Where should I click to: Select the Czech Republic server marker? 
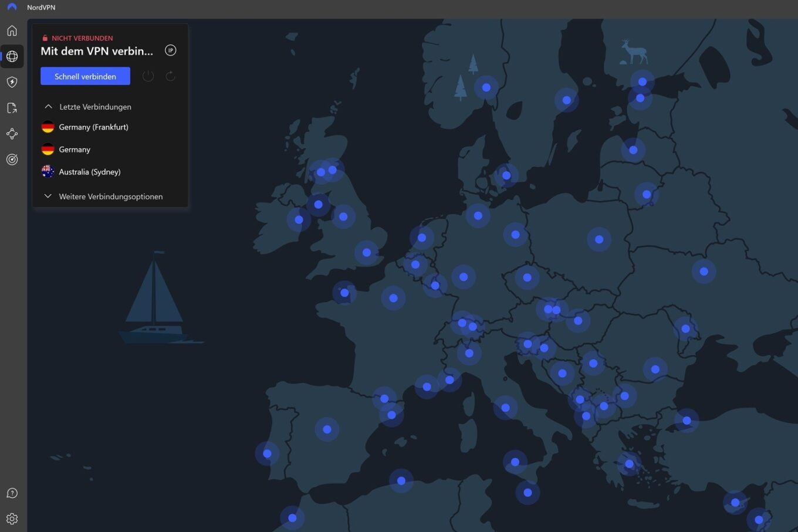tap(528, 277)
